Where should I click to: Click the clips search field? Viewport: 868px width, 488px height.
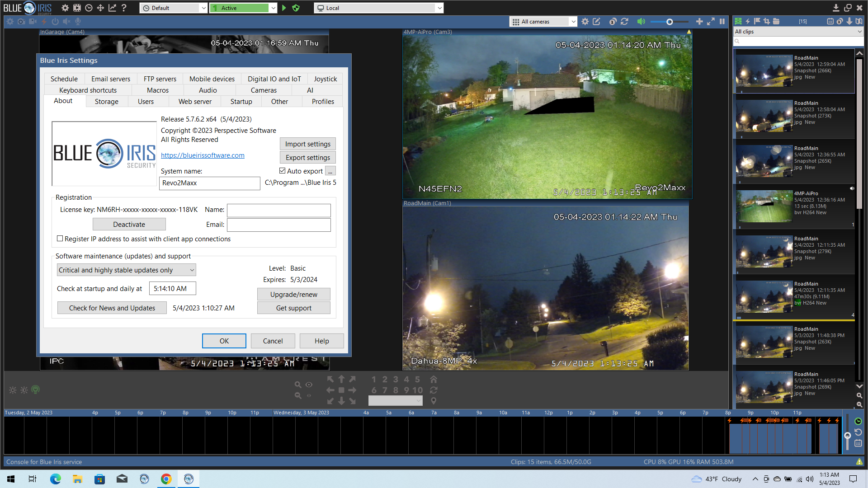[x=798, y=41]
